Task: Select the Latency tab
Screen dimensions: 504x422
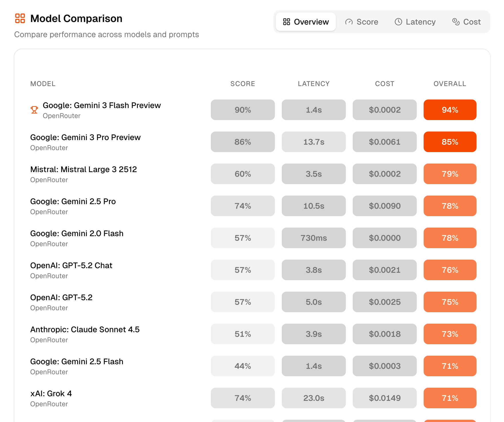Action: click(x=415, y=22)
